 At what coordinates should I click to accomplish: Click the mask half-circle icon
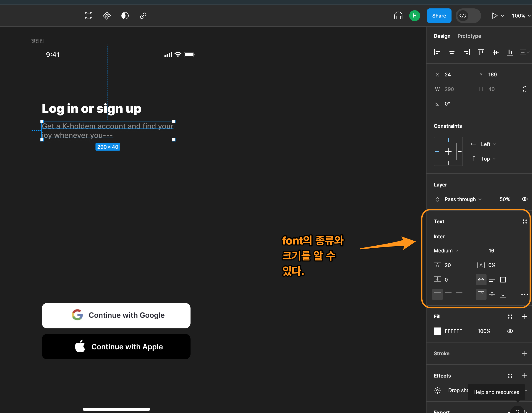[x=125, y=16]
